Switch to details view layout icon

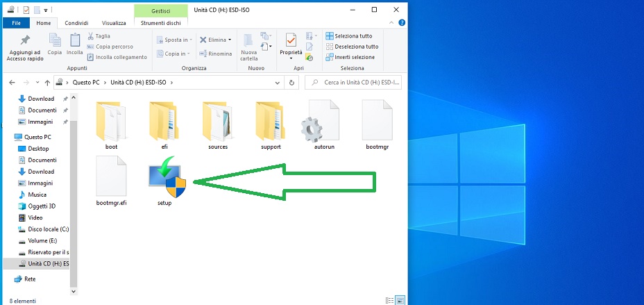390,300
